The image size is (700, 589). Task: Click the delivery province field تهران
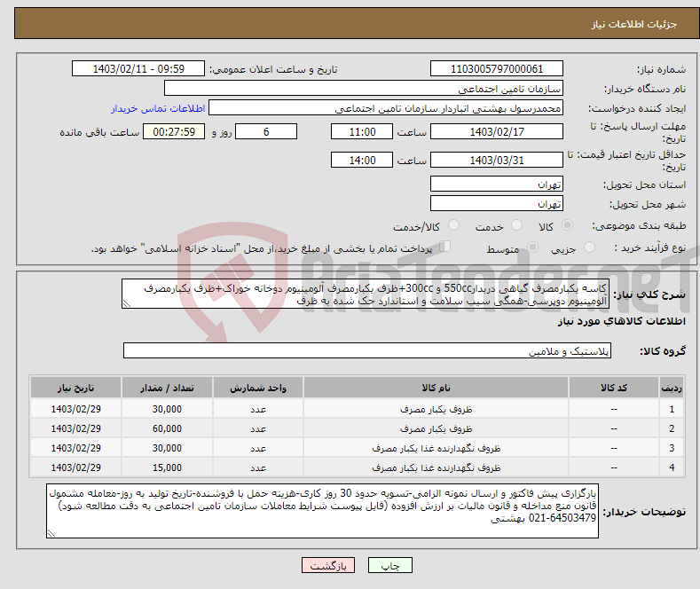point(497,184)
